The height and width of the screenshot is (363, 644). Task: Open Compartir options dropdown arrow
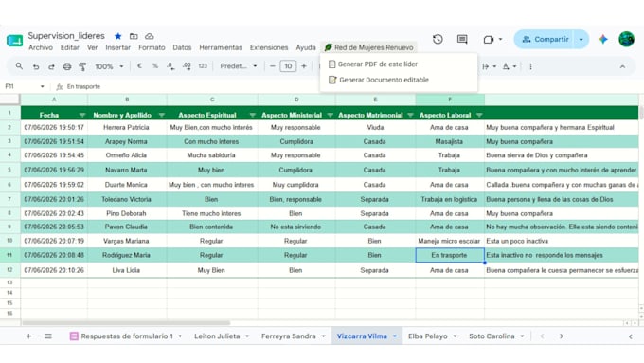point(581,40)
